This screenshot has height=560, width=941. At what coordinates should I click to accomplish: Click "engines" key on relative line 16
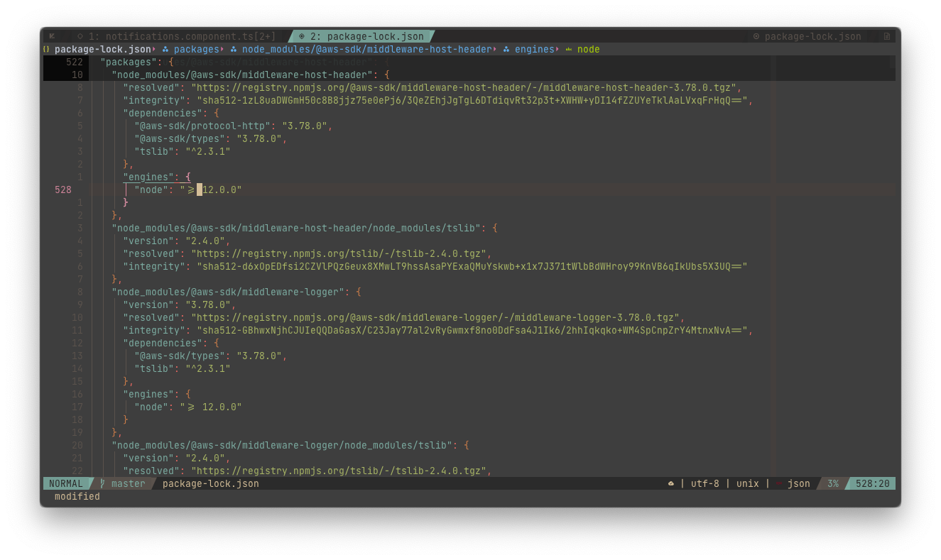point(148,394)
